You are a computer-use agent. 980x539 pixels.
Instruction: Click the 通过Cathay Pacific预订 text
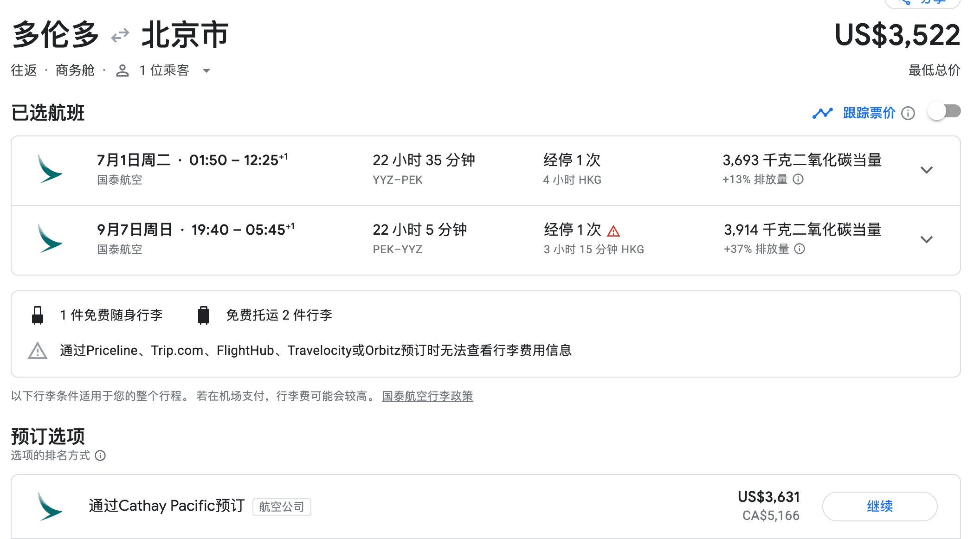pos(167,506)
